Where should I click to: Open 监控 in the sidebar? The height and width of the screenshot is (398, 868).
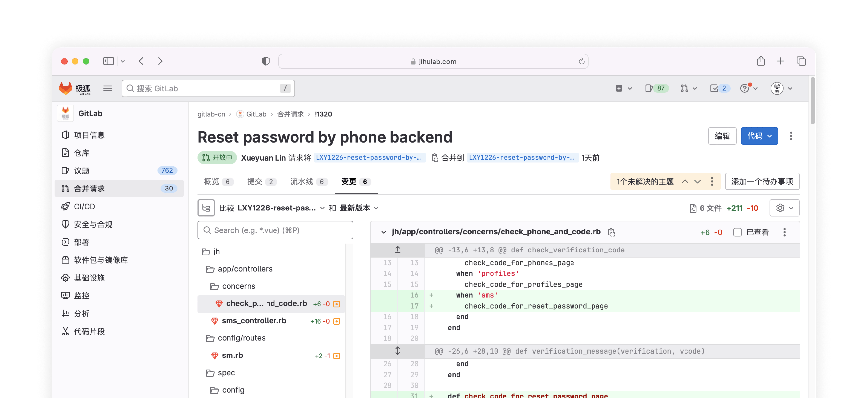point(119,296)
